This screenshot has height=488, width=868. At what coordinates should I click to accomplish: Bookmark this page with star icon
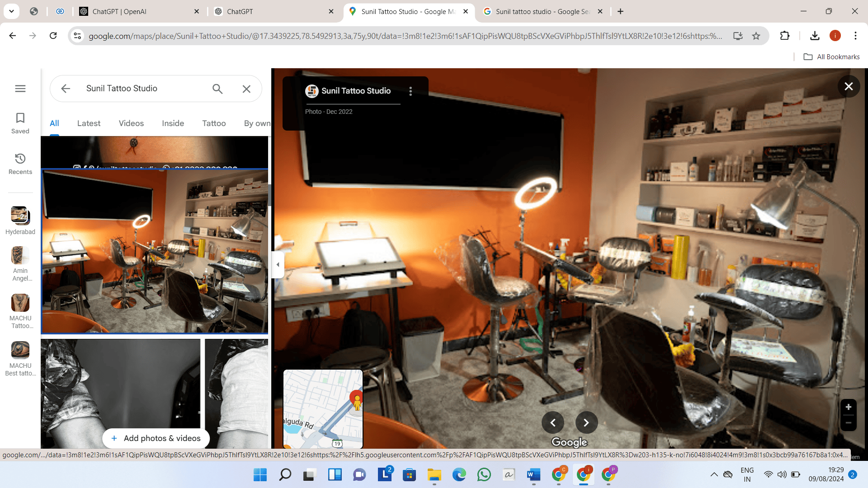(756, 36)
